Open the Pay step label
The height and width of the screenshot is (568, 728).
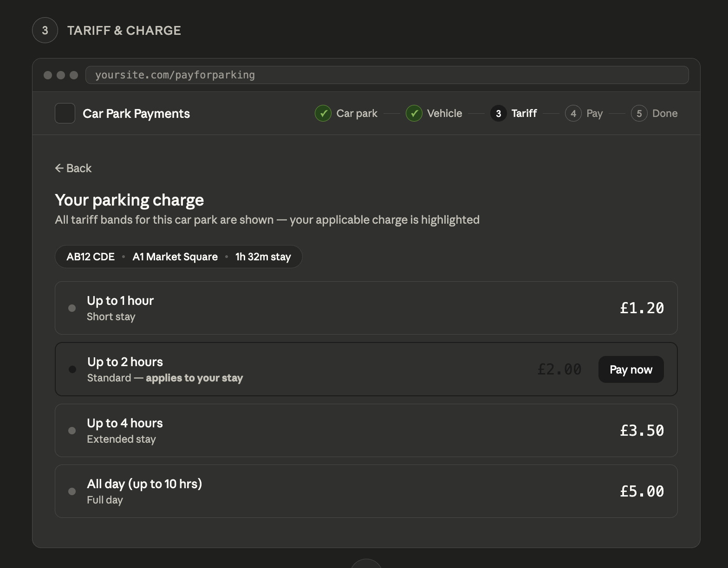click(x=595, y=113)
